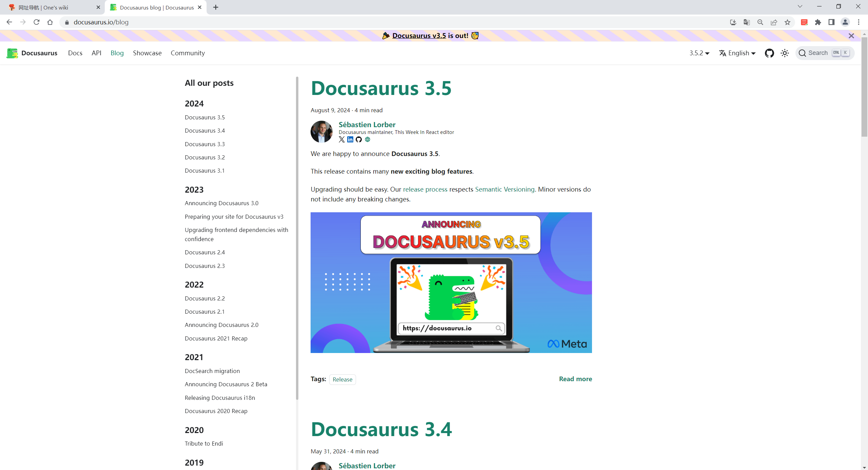Open sidebar post Docusaurus 2021 Recap

click(216, 338)
